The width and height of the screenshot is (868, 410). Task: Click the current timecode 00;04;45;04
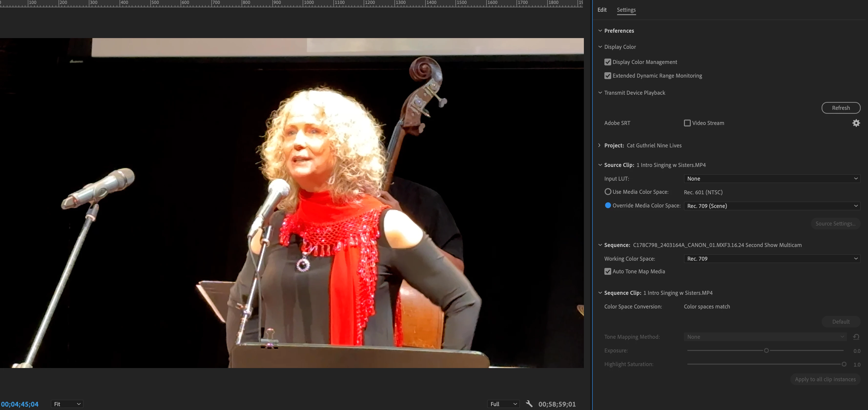pyautogui.click(x=20, y=404)
